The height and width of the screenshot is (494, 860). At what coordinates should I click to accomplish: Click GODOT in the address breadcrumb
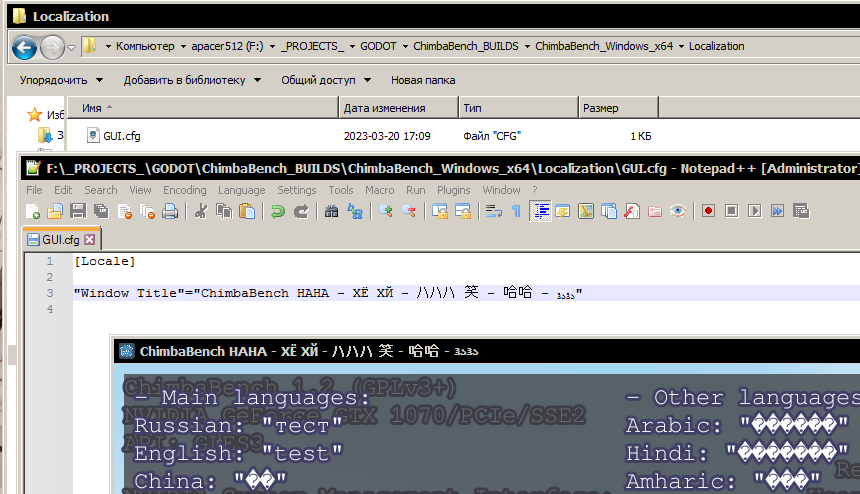click(378, 46)
